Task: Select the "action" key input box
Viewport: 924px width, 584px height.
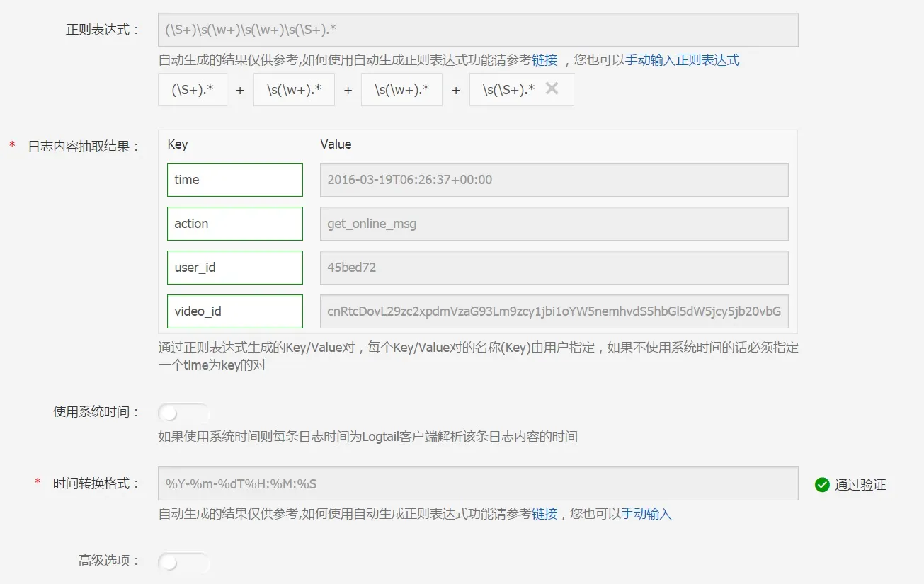Action: (234, 223)
